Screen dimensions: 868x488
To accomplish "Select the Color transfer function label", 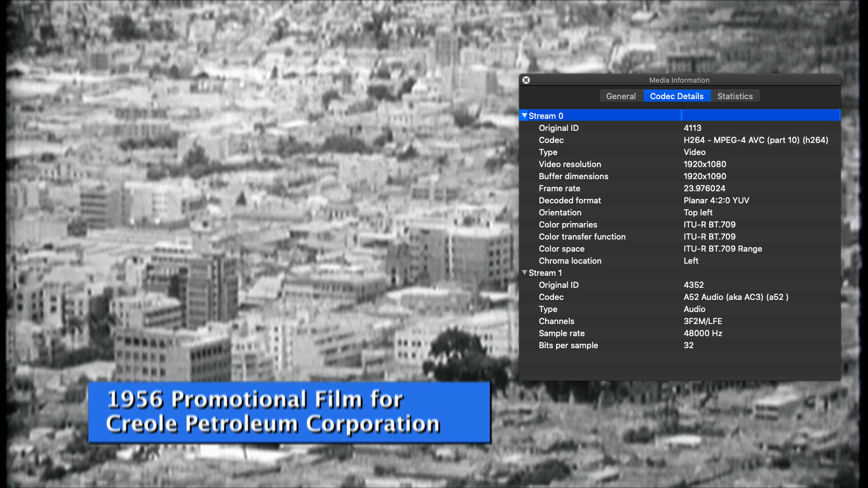I will point(582,236).
